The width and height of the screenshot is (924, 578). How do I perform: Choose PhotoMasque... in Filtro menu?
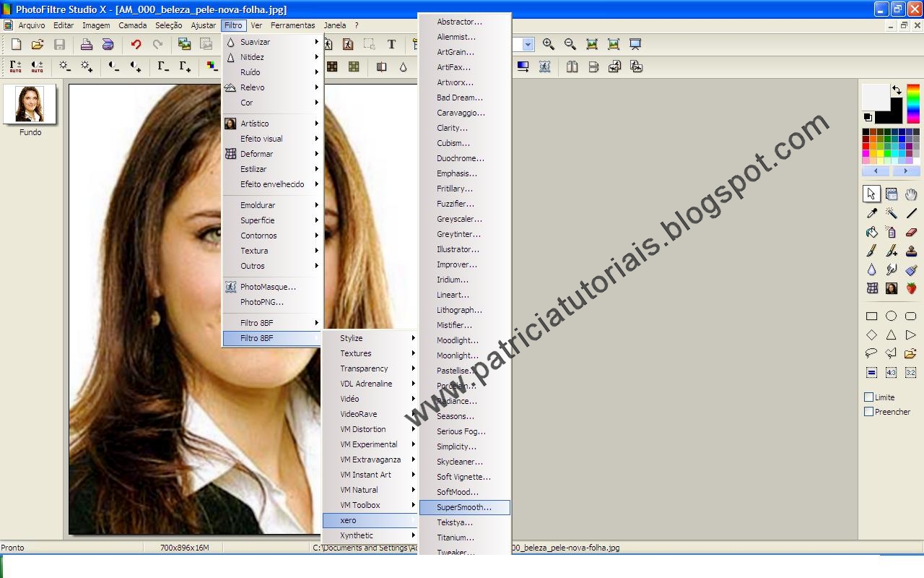tap(273, 287)
